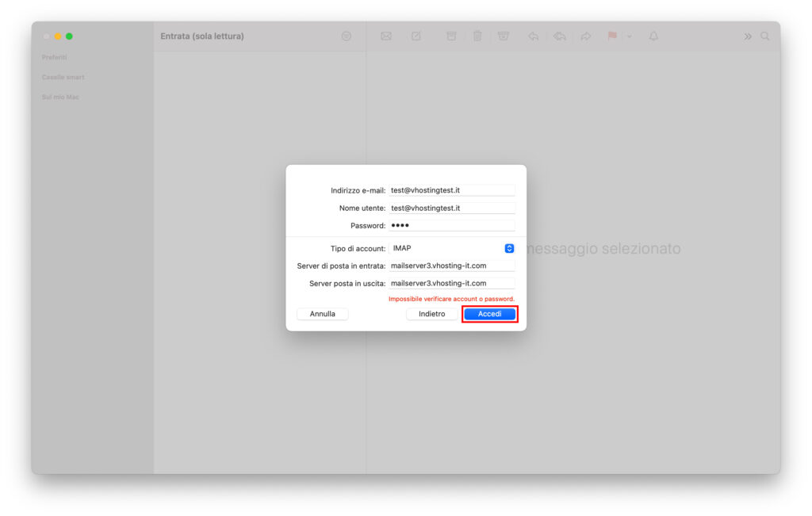Click the red error message text
Screen dimensions: 812x516
pyautogui.click(x=451, y=299)
